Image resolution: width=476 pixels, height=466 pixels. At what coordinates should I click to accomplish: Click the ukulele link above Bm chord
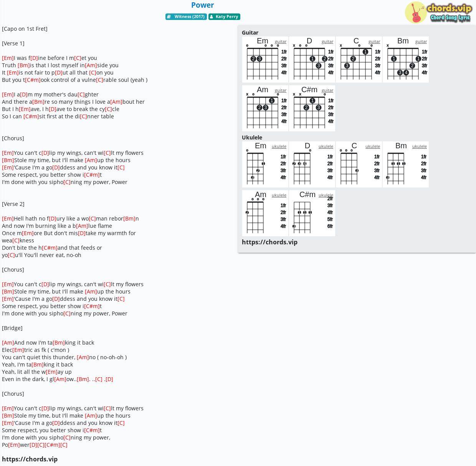(x=420, y=146)
